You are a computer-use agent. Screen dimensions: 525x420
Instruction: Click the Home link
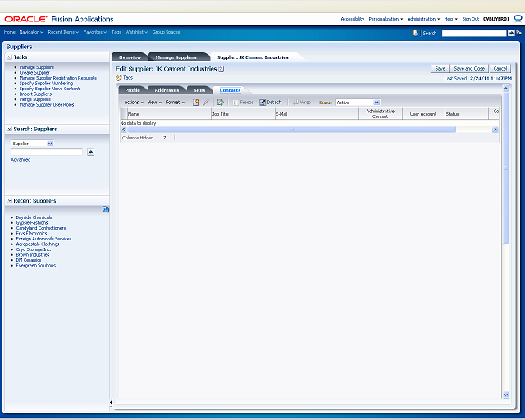pyautogui.click(x=9, y=32)
